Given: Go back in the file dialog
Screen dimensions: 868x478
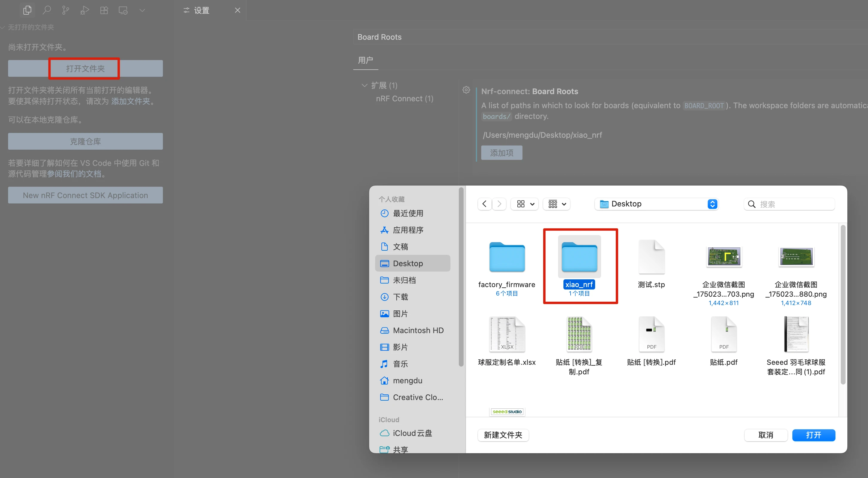Looking at the screenshot, I should click(x=485, y=204).
